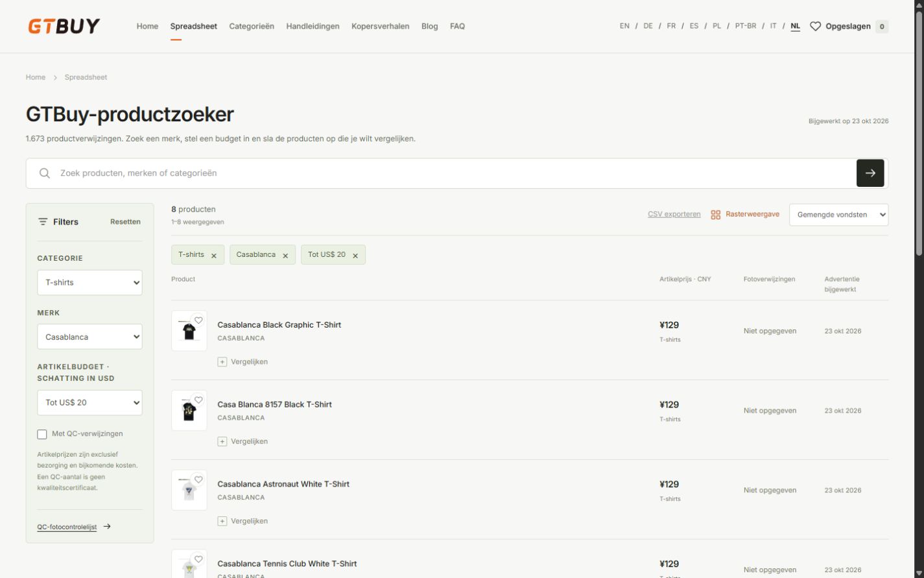Open the Merk dropdown showing Casablanca

pos(89,337)
